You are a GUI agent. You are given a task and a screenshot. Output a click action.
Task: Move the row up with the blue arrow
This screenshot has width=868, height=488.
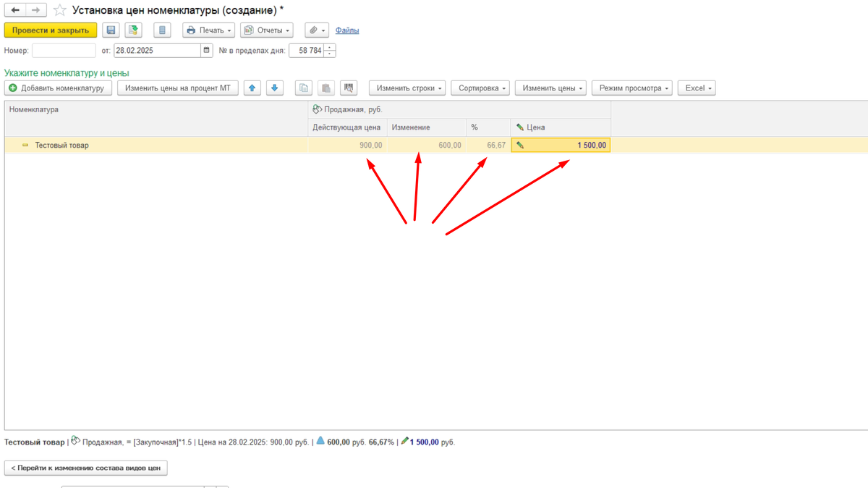(x=252, y=88)
